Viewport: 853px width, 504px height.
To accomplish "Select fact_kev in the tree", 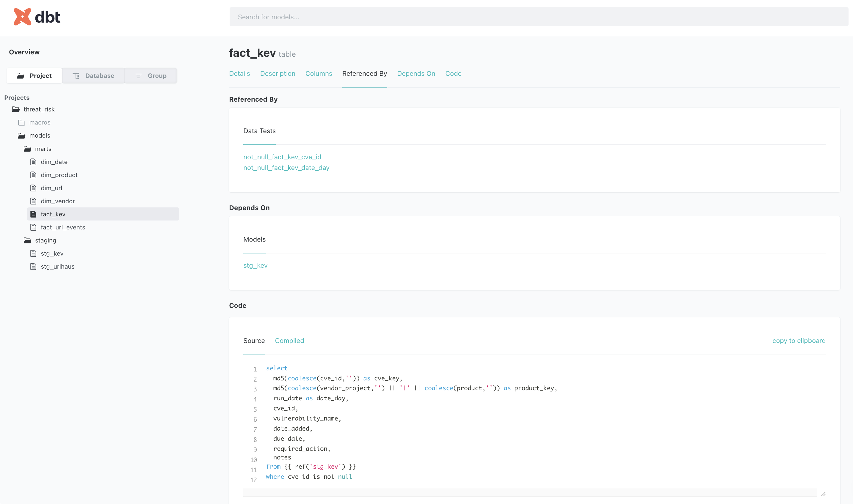I will (x=103, y=214).
